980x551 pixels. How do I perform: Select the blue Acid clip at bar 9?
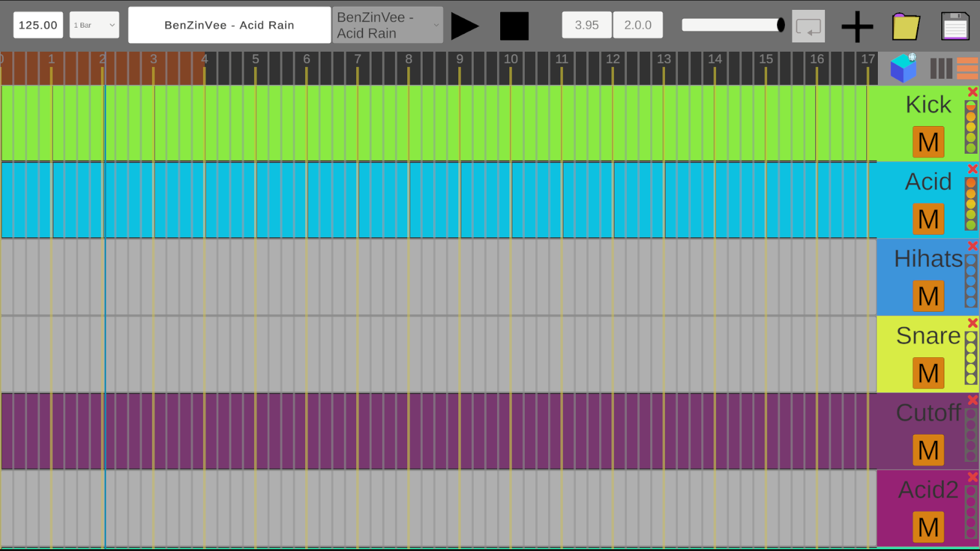tap(485, 200)
